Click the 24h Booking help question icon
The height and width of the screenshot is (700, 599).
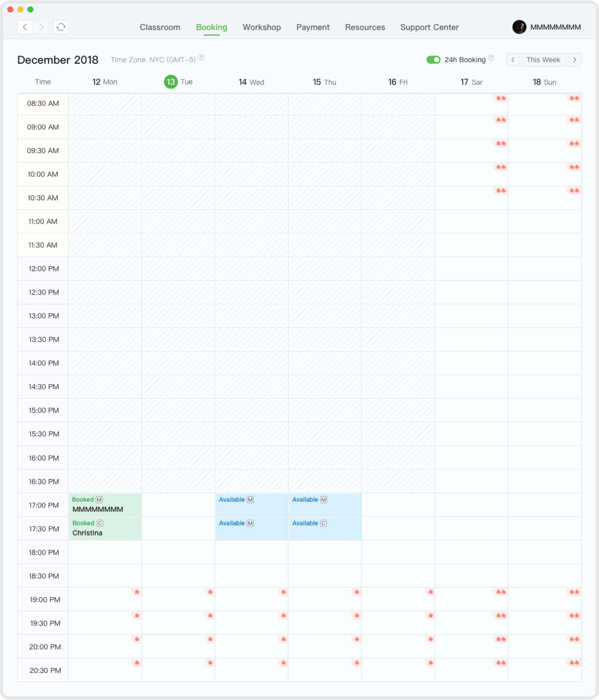[x=491, y=58]
